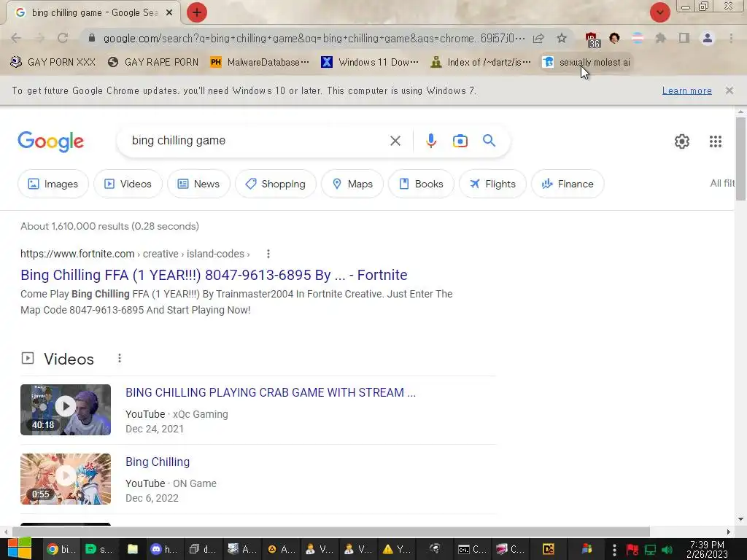
Task: Open a new tab with the red plus button
Action: pyautogui.click(x=197, y=12)
